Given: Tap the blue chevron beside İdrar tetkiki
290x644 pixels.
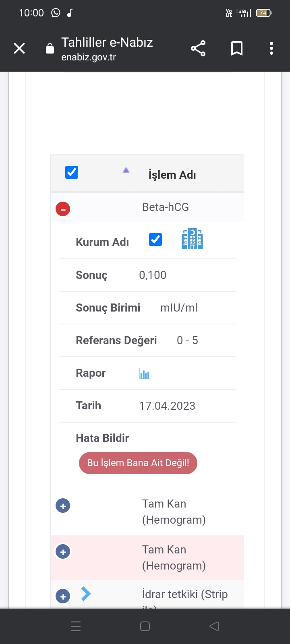Looking at the screenshot, I should click(86, 594).
